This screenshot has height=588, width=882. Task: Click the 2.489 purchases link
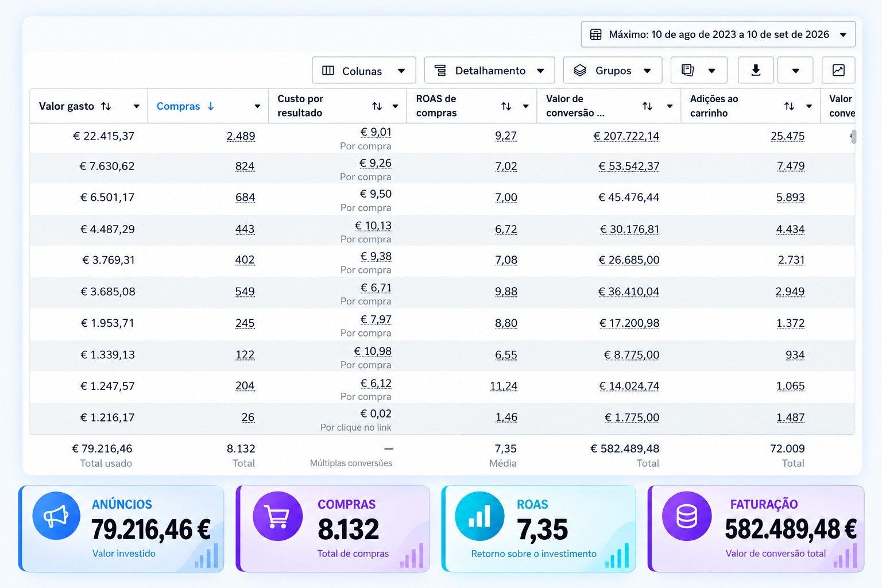tap(241, 136)
